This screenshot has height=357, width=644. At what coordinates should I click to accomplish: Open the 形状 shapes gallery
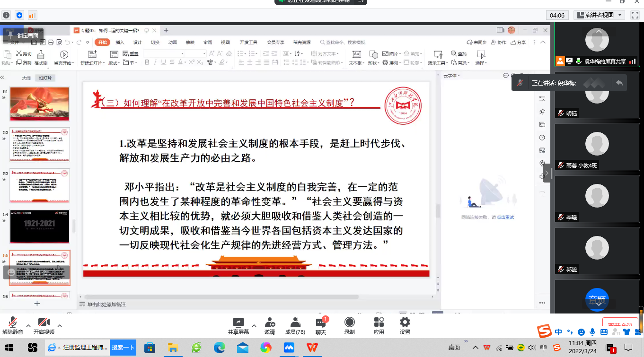point(373,58)
